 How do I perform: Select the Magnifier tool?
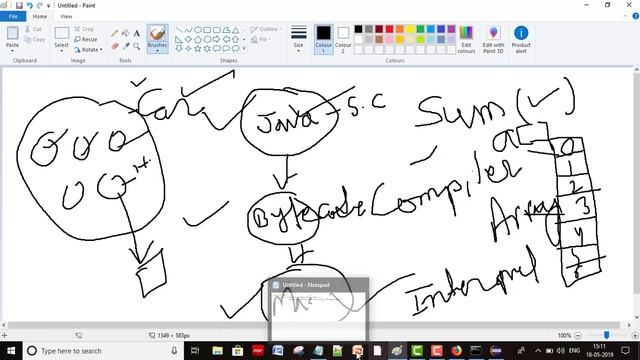click(x=137, y=47)
